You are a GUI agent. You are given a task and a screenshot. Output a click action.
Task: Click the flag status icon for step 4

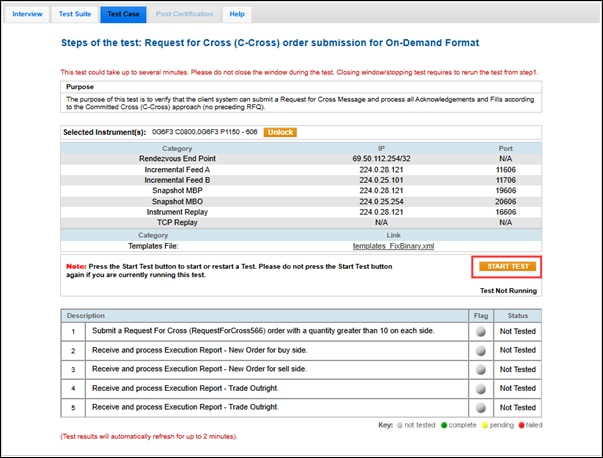tap(481, 388)
